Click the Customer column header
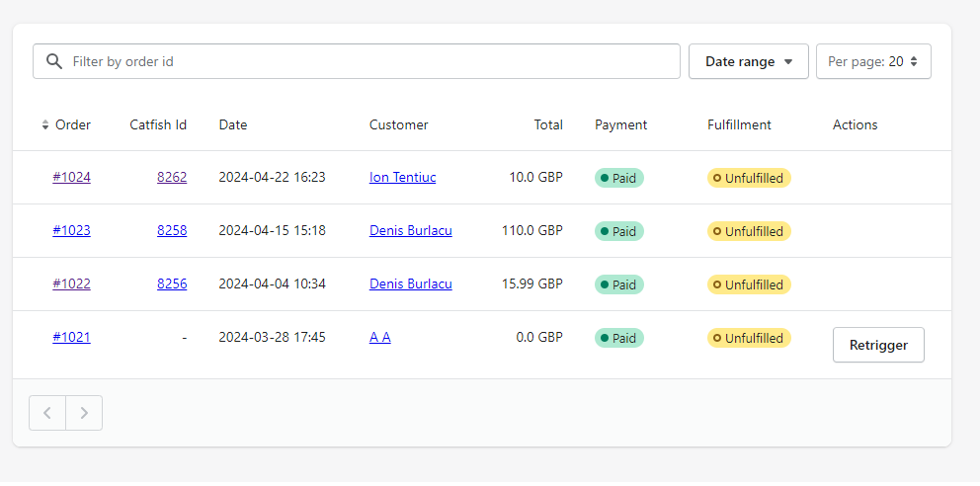980x486 pixels. [399, 124]
